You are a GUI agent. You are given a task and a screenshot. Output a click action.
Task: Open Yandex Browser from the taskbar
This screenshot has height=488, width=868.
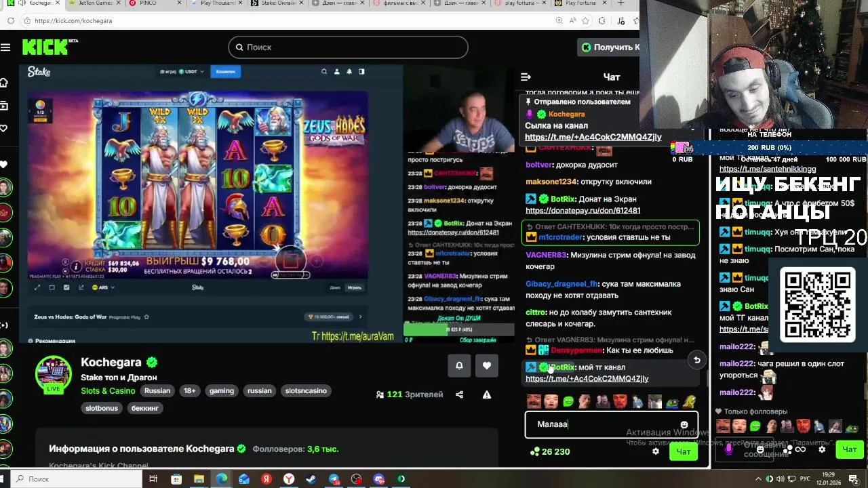(x=289, y=479)
